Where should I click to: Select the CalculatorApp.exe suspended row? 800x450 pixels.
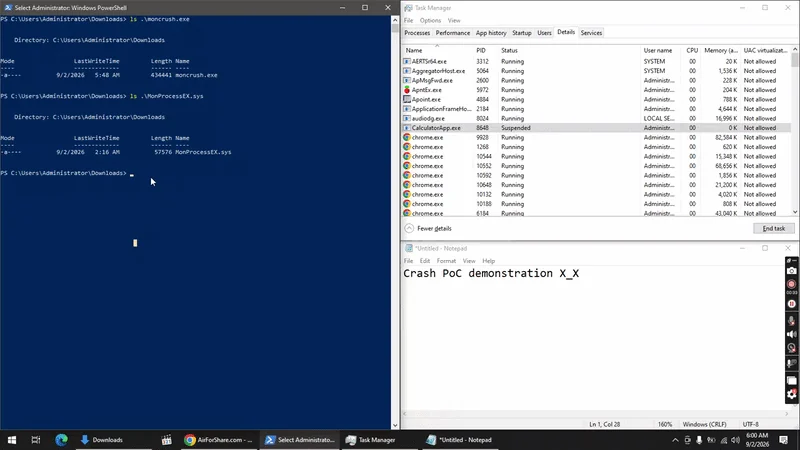(596, 128)
